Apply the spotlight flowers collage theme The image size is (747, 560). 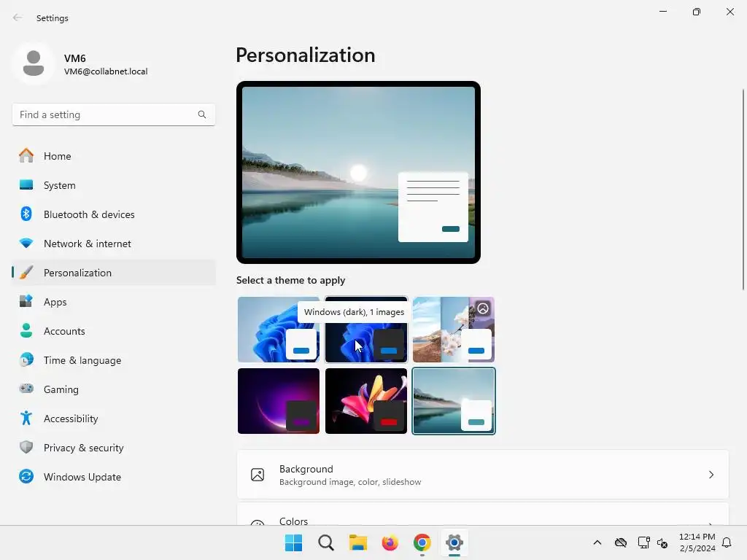454,330
